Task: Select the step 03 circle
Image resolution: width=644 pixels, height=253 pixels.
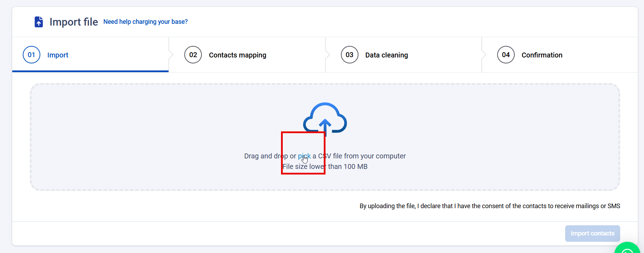Action: pos(349,55)
